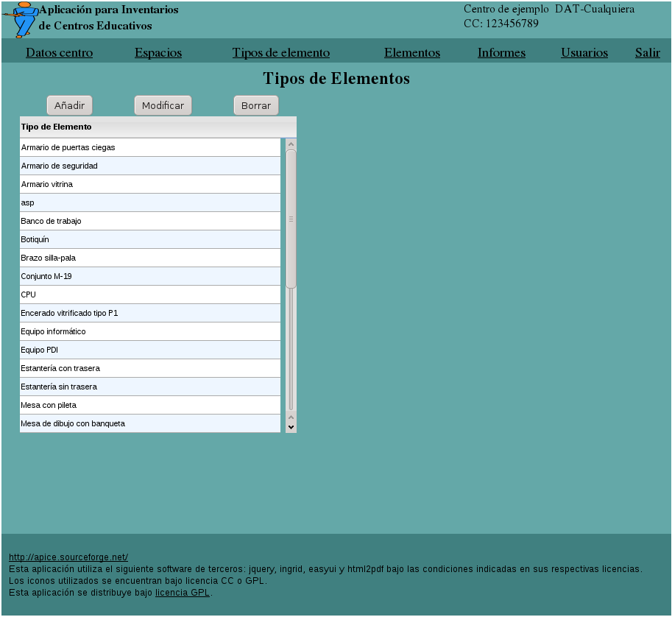Screen dimensions: 672x617
Task: Select Mesa de dibujo con banqueta row
Action: [150, 423]
